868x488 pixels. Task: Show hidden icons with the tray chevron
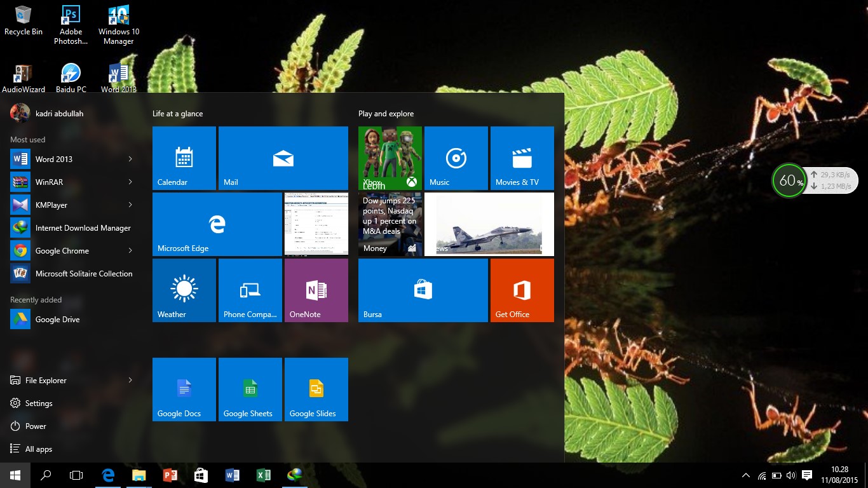pyautogui.click(x=745, y=475)
